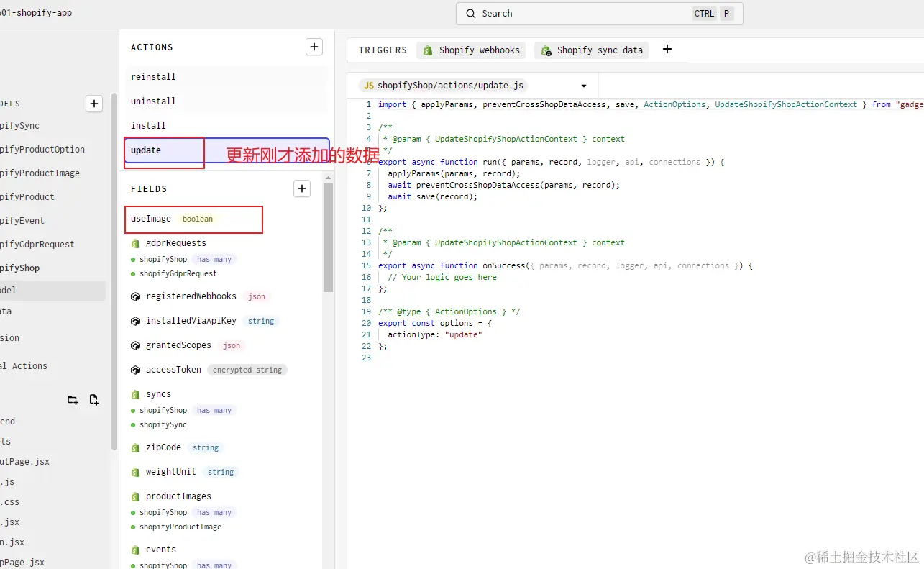Screen dimensions: 924x569
Task: Click the has many tag under gdprRequests
Action: (214, 259)
